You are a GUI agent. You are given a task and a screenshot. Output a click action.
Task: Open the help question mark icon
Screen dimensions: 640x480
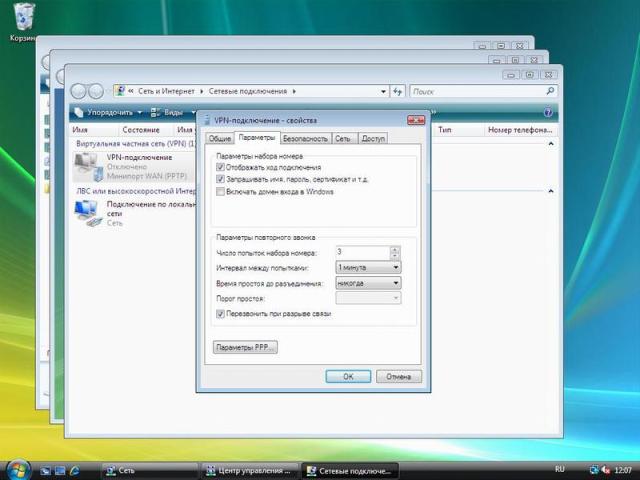(x=548, y=113)
